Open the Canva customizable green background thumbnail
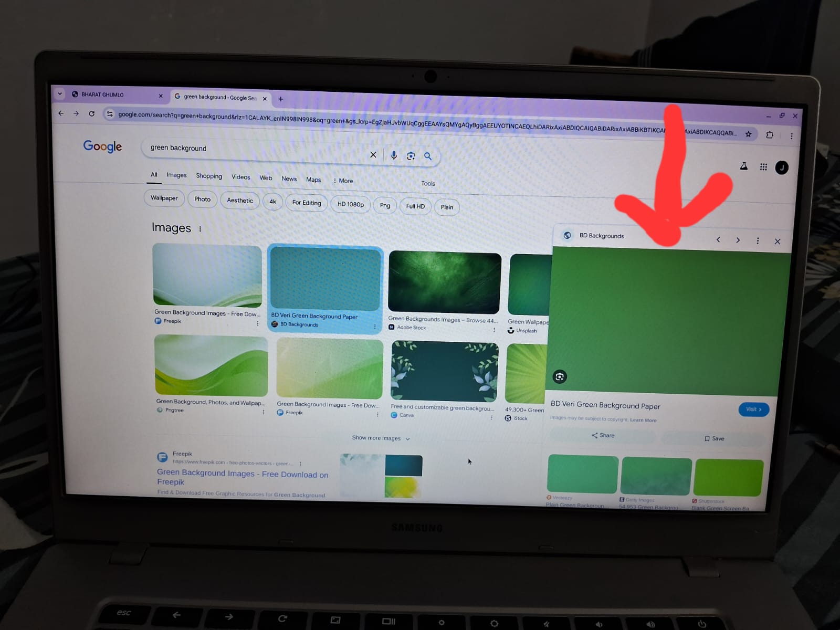This screenshot has width=840, height=630. click(x=445, y=371)
